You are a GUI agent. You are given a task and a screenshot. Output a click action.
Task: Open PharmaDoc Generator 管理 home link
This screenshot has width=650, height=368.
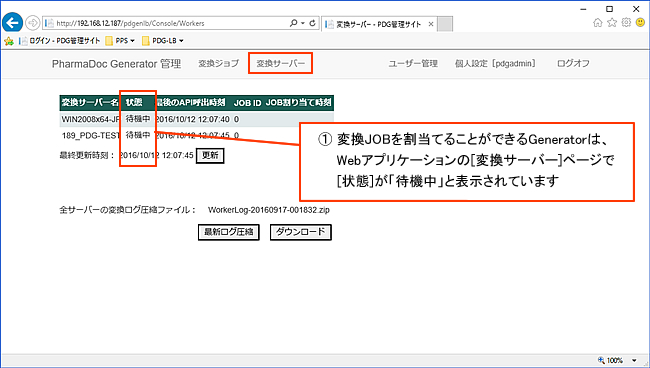[x=116, y=64]
